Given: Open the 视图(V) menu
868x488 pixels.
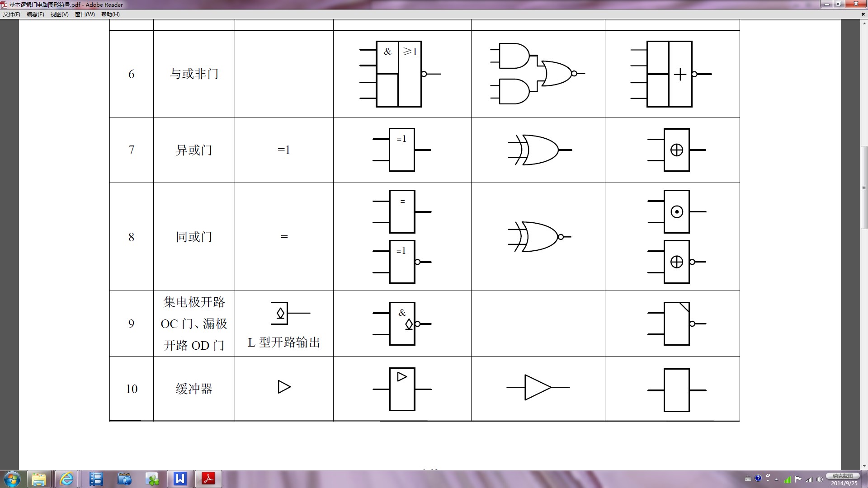Looking at the screenshot, I should (x=59, y=14).
